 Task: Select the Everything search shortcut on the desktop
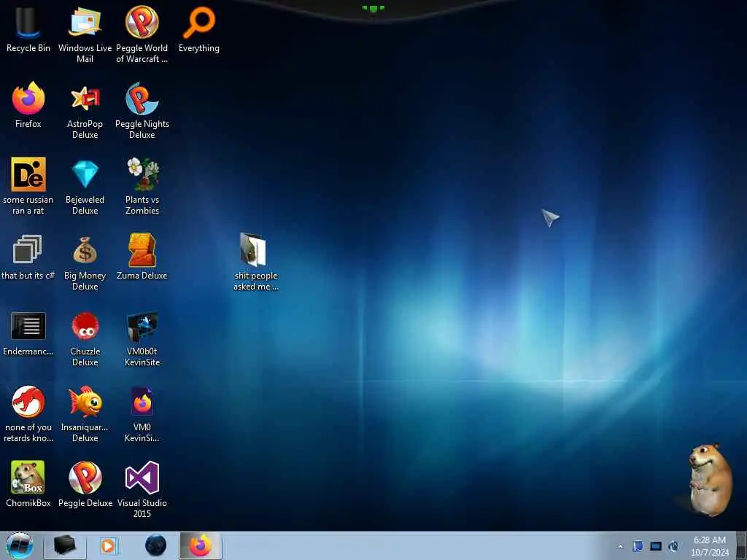pos(198,31)
